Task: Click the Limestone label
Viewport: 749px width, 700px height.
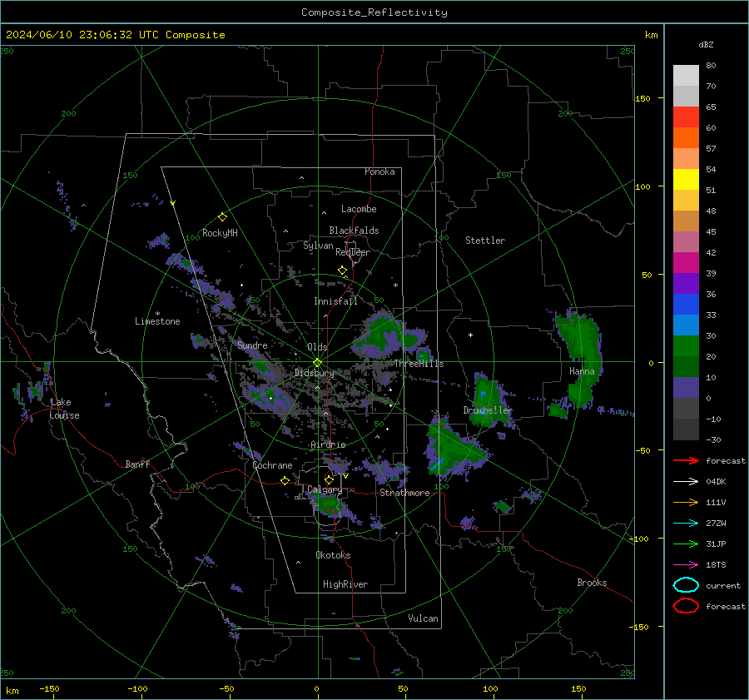Action: [157, 321]
